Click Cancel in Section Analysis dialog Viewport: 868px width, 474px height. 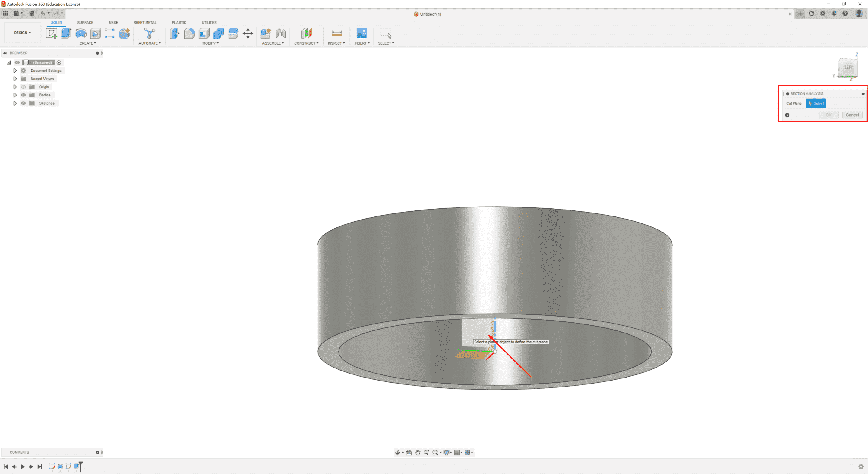point(852,115)
